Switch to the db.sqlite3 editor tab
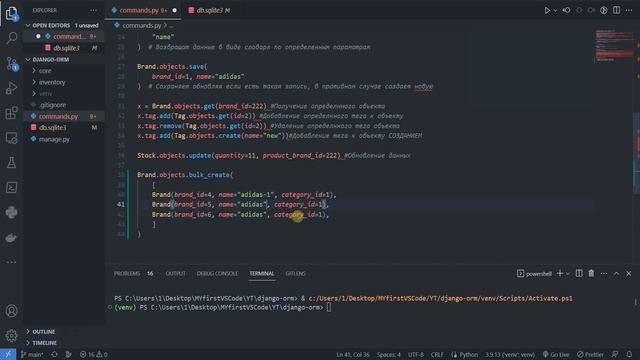Viewport: 640px width, 360px height. [x=209, y=10]
